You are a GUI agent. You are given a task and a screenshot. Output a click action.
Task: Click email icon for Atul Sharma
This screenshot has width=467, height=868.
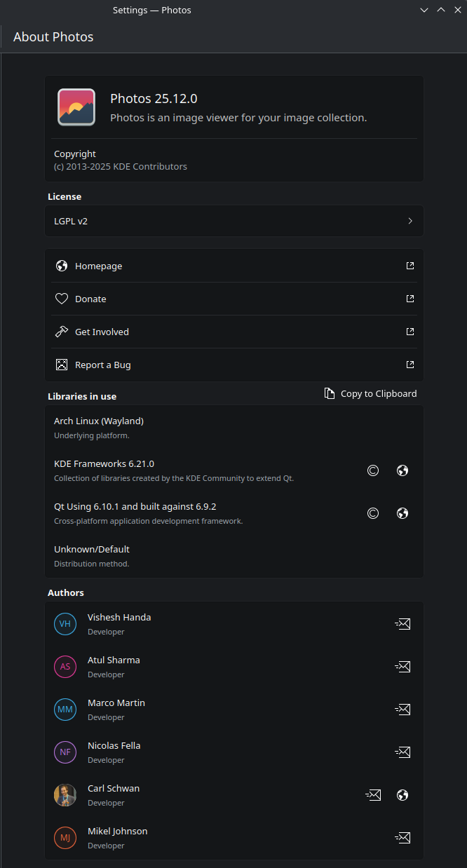click(x=402, y=667)
